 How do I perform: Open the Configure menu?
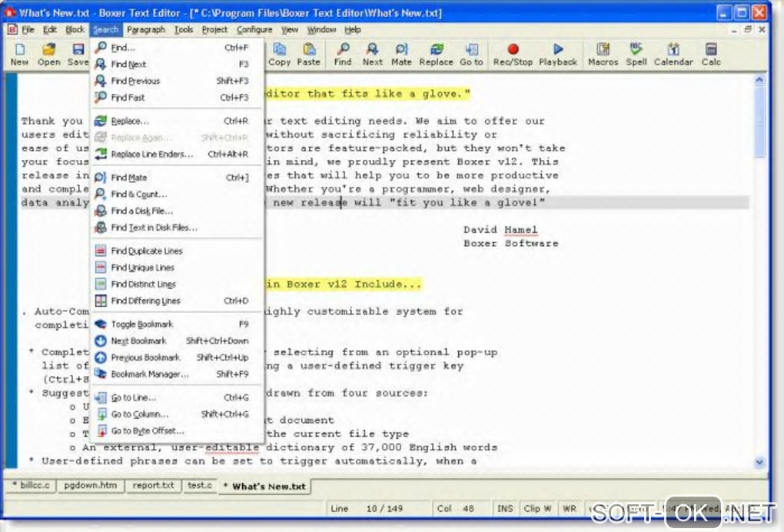tap(254, 29)
